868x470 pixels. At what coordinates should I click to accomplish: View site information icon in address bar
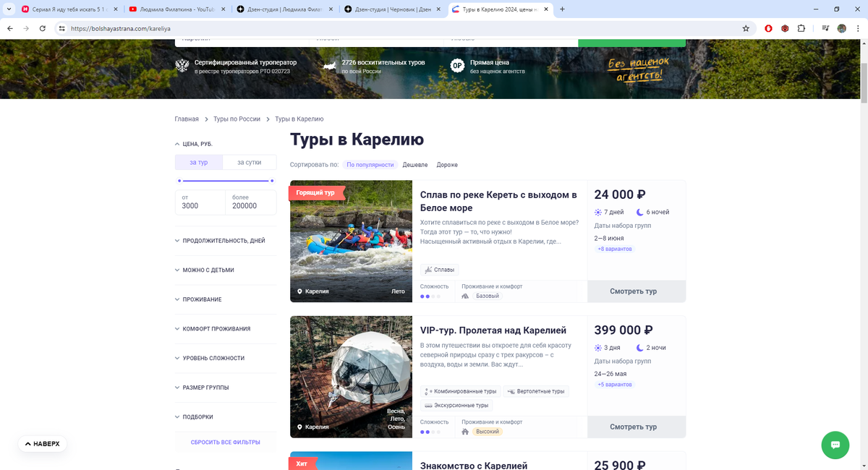point(63,28)
